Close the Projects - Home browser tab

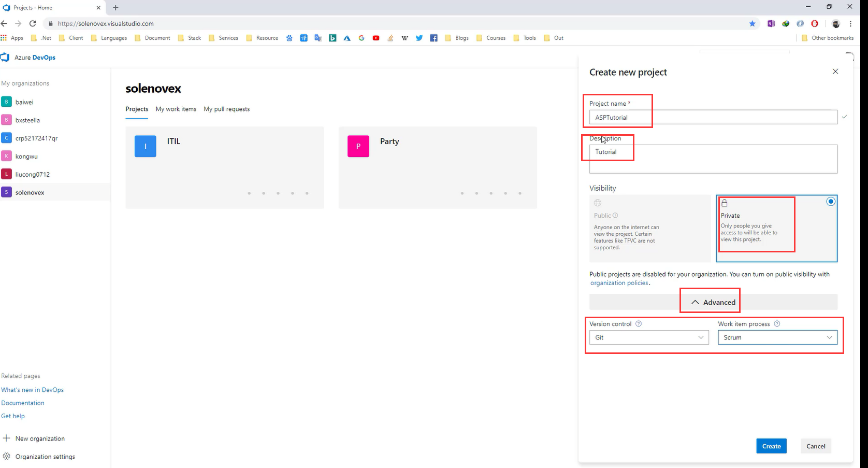pos(98,8)
